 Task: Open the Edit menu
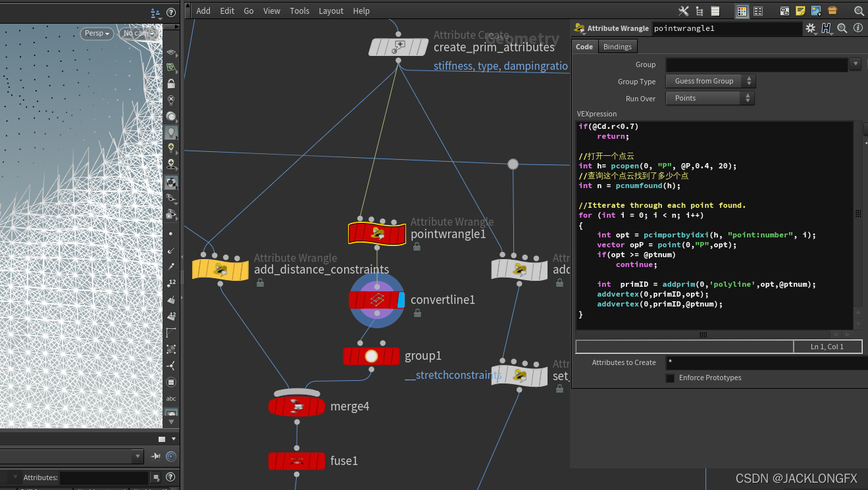pos(227,11)
